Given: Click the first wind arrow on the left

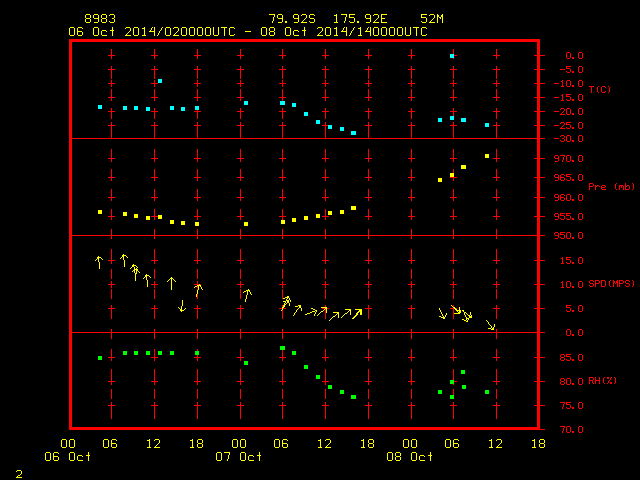Looking at the screenshot, I should [x=99, y=262].
